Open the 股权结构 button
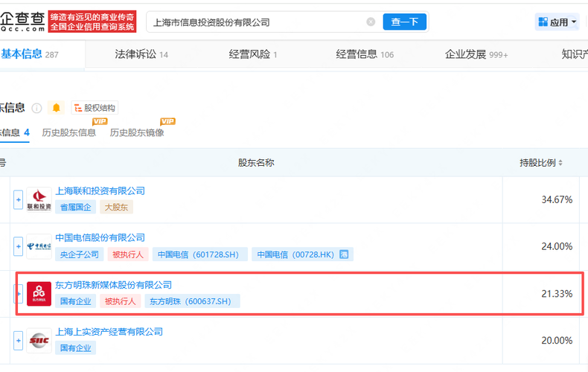The height and width of the screenshot is (372, 588). [x=95, y=108]
